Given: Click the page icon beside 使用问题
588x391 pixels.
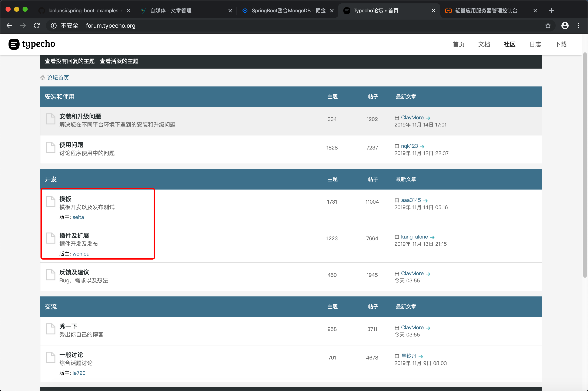Looking at the screenshot, I should coord(51,148).
